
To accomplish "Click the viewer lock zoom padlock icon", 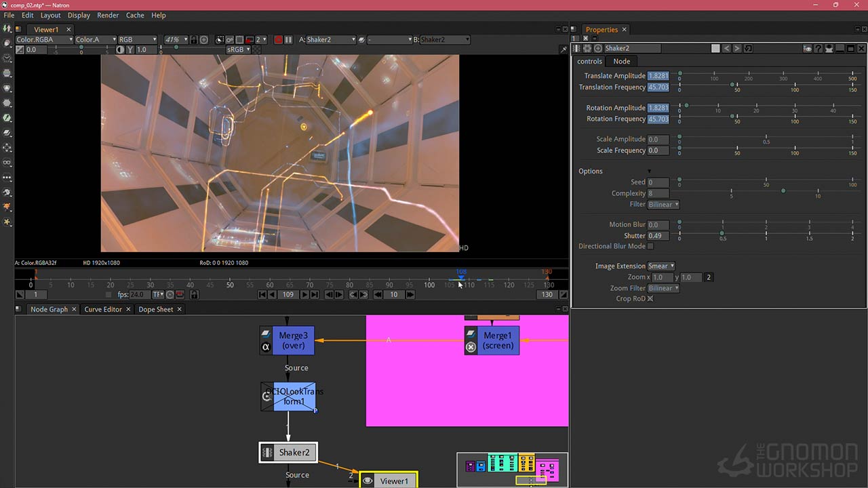I will coord(194,40).
